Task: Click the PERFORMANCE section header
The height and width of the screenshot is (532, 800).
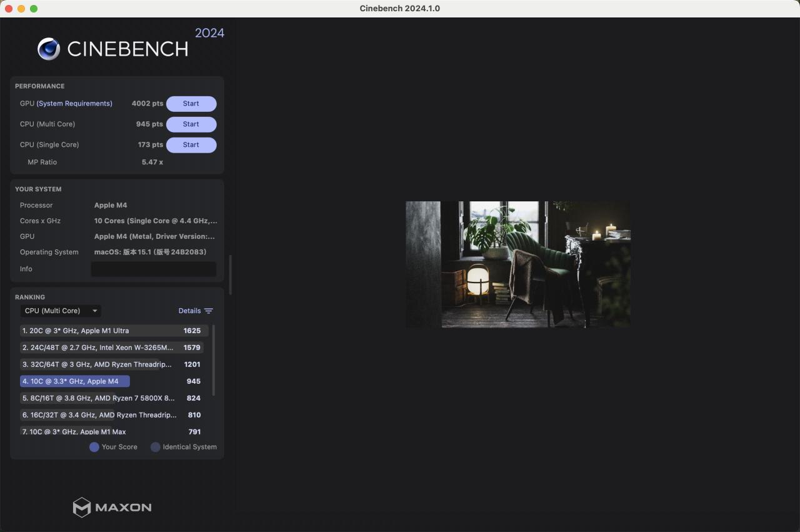Action: pos(40,86)
